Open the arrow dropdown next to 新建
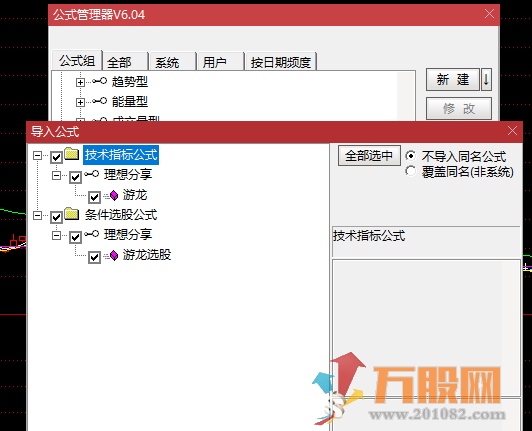Viewport: 532px width, 431px height. [x=486, y=79]
